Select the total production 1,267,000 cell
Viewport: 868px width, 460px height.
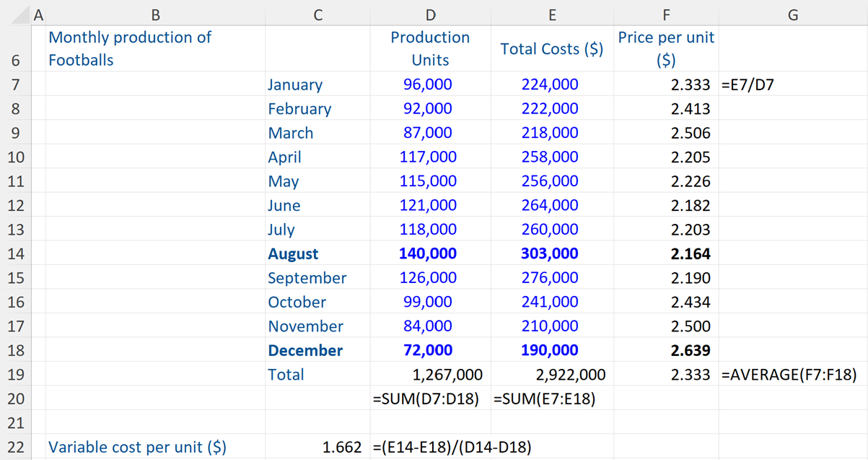coord(430,374)
